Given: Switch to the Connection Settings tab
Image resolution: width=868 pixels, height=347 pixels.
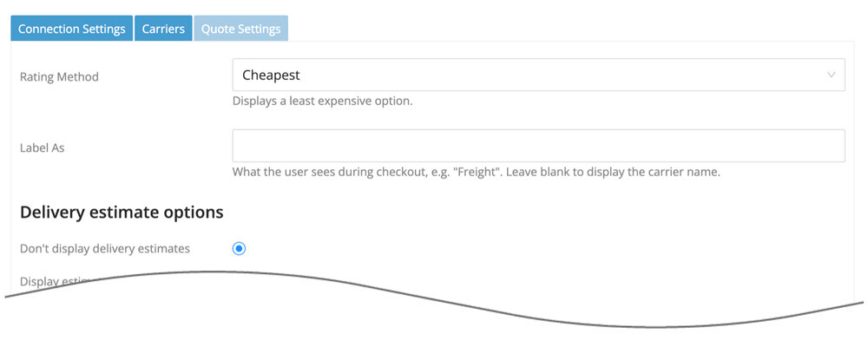Looking at the screenshot, I should pyautogui.click(x=72, y=29).
